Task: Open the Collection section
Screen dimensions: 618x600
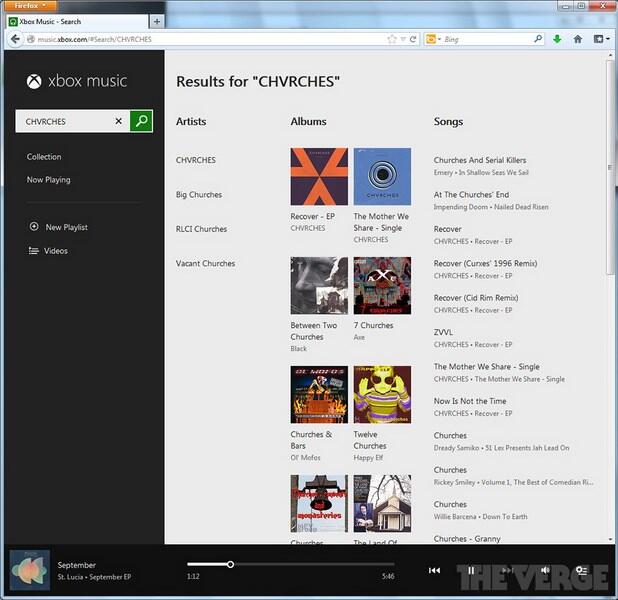Action: 44,157
